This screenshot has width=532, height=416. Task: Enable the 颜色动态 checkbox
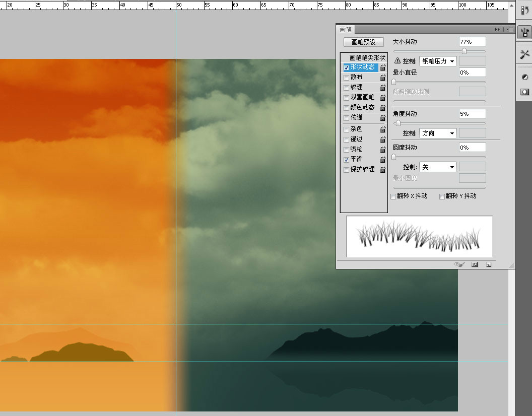(347, 108)
